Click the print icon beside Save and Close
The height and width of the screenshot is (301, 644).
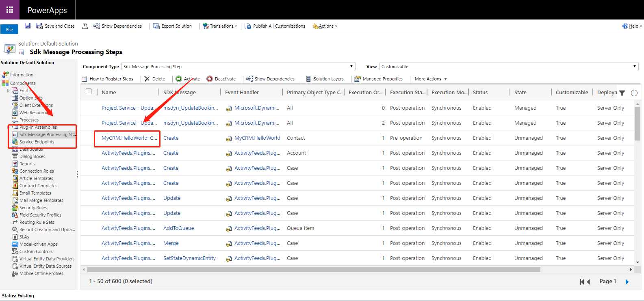tap(85, 26)
